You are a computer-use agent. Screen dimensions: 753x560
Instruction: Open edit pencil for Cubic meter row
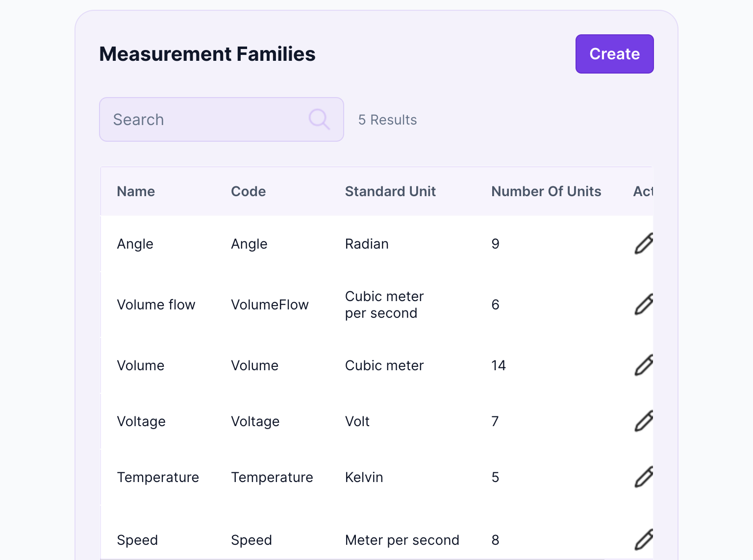(x=644, y=365)
